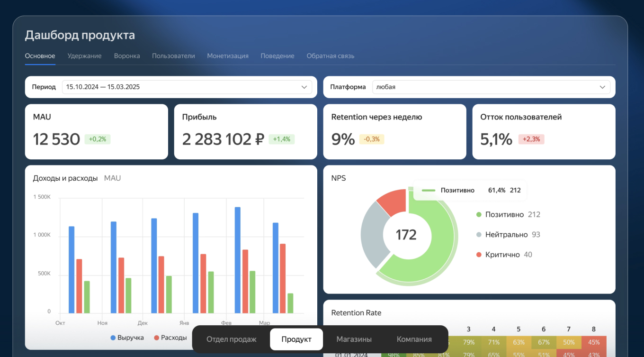Select Отдел продаж in bottom switcher

click(x=232, y=339)
